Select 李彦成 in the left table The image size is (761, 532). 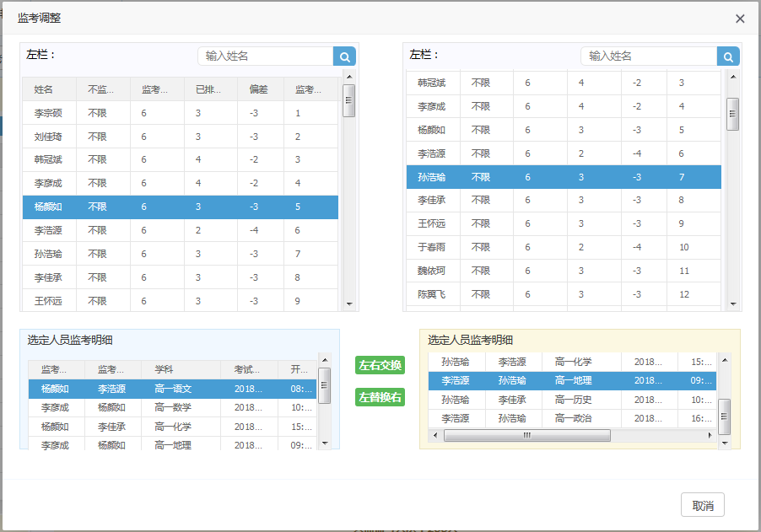(x=180, y=183)
